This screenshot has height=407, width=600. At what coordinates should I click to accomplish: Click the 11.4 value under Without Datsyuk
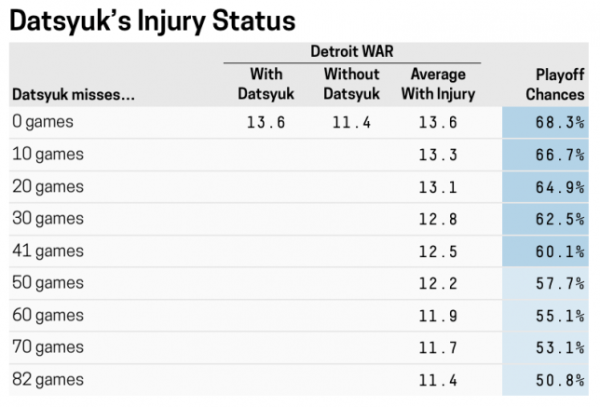(x=350, y=122)
